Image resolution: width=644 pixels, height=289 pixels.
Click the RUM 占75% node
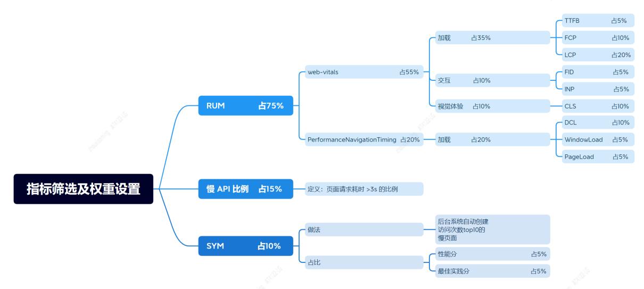click(x=245, y=105)
